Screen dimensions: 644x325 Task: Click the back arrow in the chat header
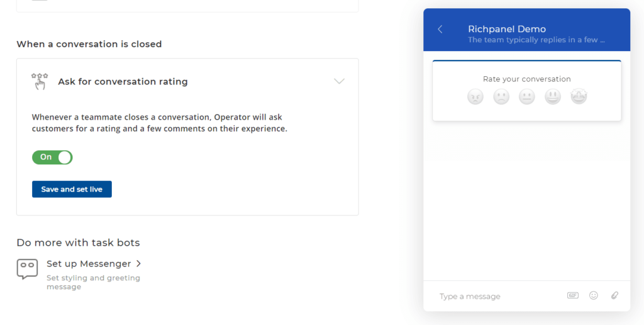[440, 30]
